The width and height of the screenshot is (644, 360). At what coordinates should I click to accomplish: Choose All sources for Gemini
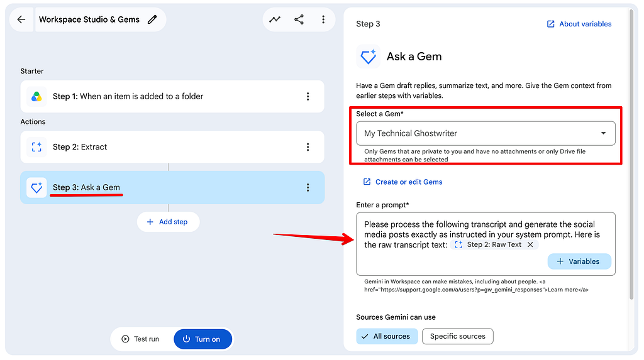pyautogui.click(x=387, y=336)
